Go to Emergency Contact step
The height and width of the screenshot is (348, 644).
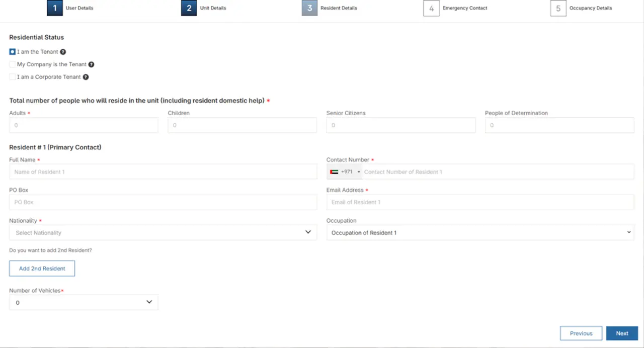point(465,8)
